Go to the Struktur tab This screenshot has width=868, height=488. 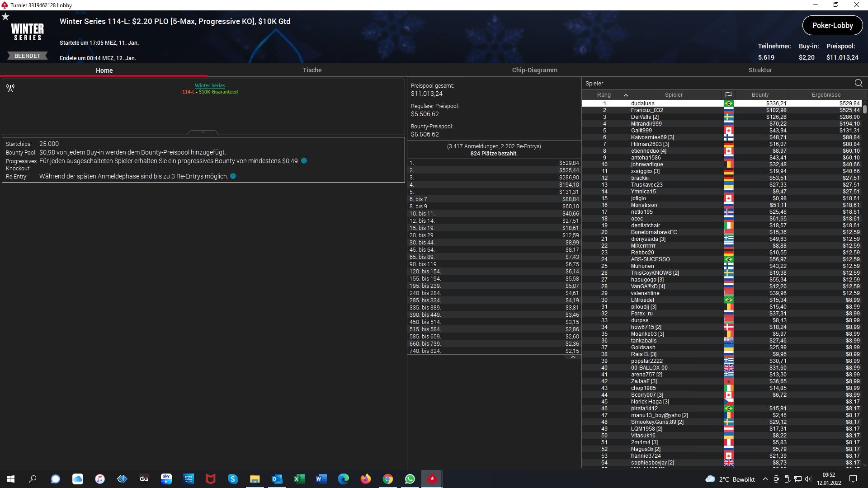760,70
